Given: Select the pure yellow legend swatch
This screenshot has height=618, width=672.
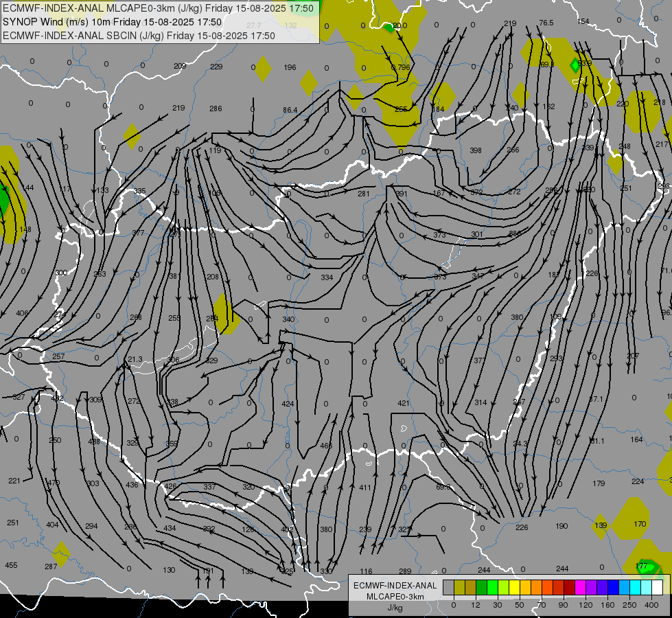Looking at the screenshot, I should tap(515, 587).
